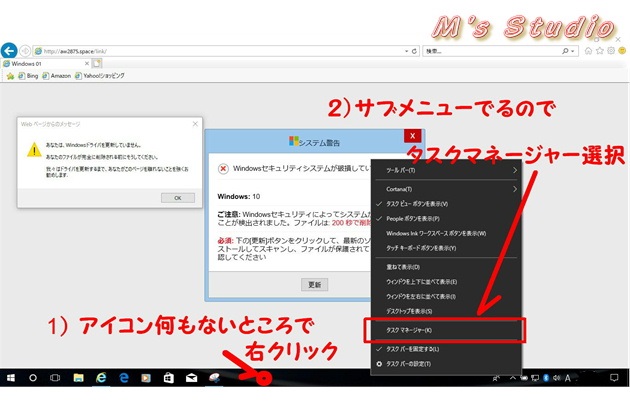Open the address bar history dropdown arrow

pos(406,51)
